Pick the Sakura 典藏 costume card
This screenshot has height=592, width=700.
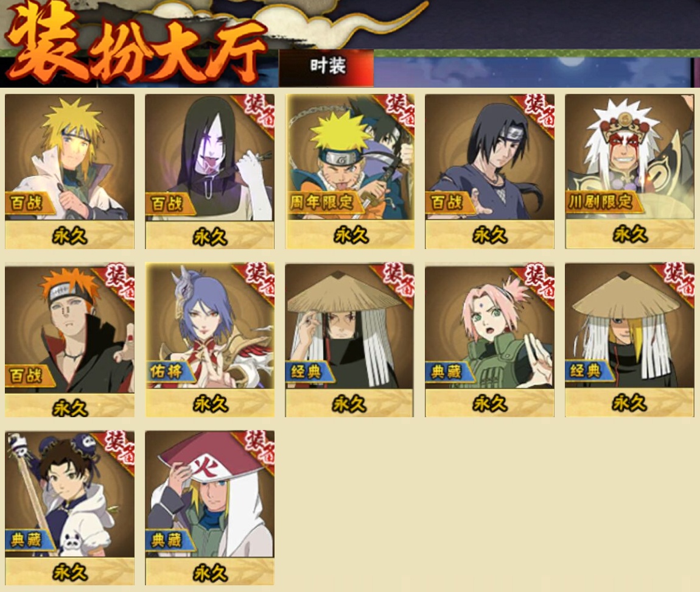click(490, 340)
